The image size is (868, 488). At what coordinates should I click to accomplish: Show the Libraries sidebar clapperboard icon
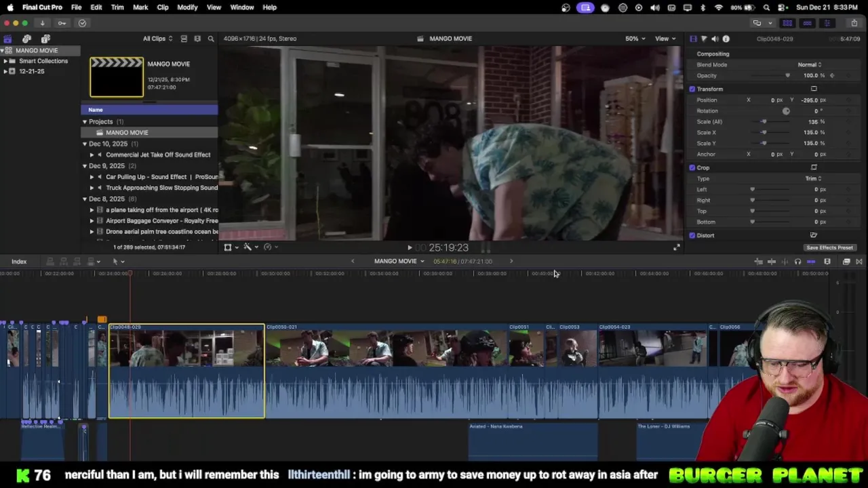pyautogui.click(x=7, y=39)
